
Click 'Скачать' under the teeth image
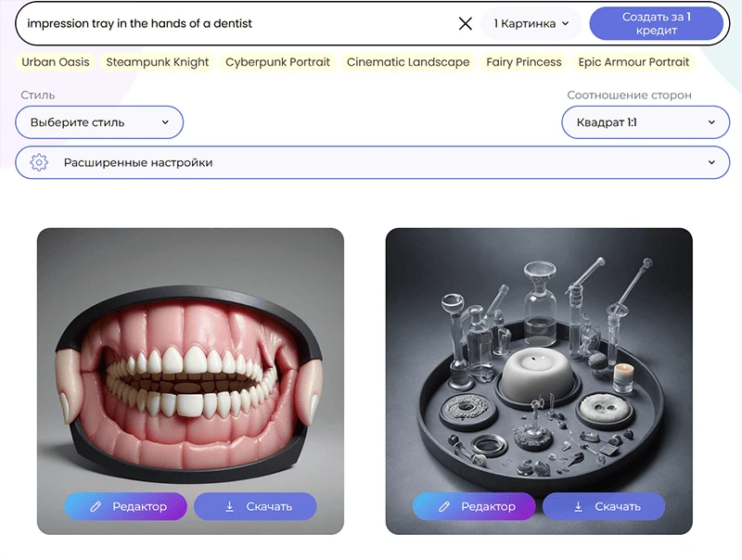coord(255,506)
